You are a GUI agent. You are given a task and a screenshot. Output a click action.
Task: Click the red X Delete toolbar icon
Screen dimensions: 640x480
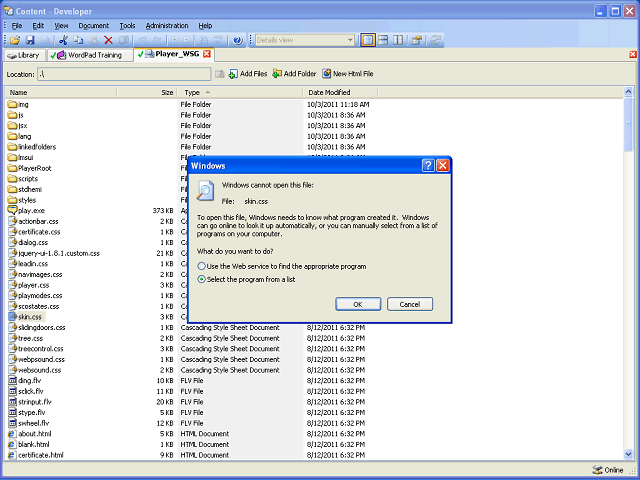click(108, 40)
